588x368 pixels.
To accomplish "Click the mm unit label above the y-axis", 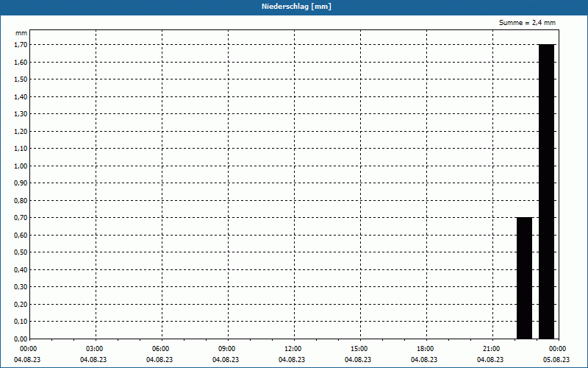I will coord(21,33).
